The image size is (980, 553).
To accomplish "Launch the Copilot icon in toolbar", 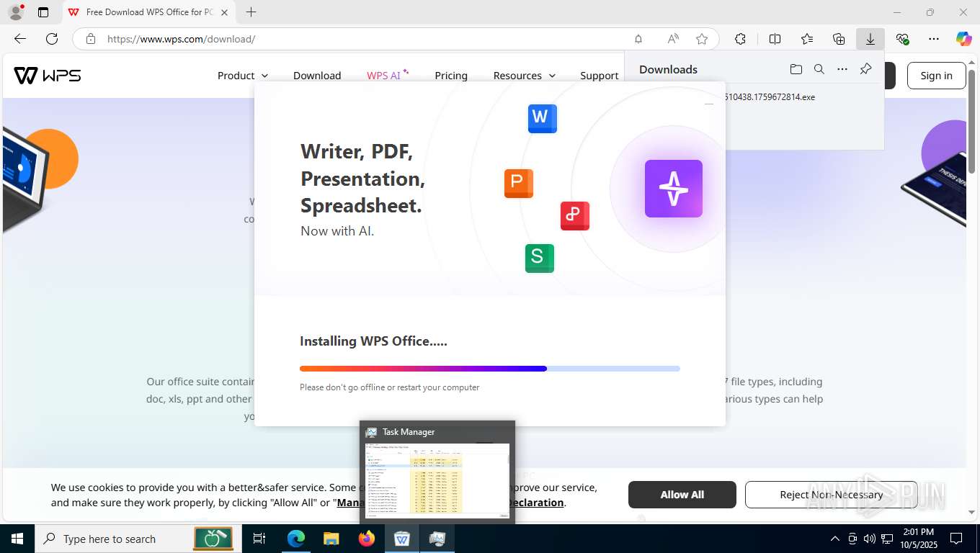I will [964, 39].
